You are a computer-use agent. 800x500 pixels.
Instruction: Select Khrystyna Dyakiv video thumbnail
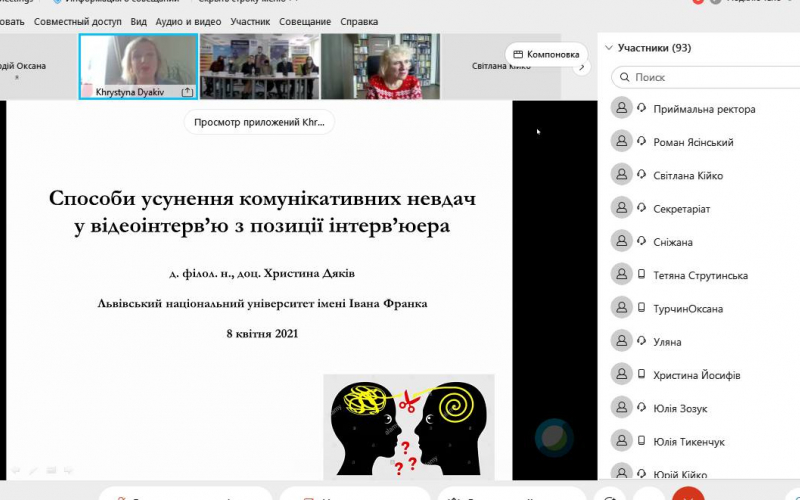click(138, 66)
